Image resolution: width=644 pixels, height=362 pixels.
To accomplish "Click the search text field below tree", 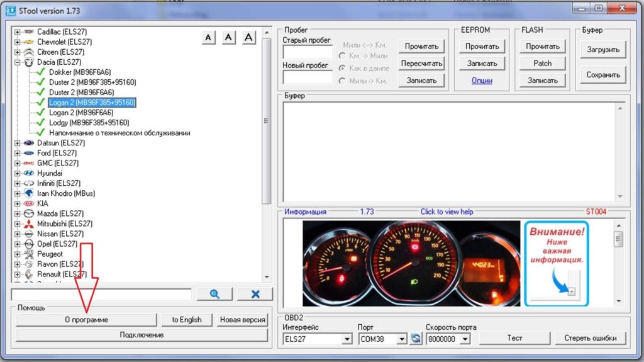I will point(101,294).
